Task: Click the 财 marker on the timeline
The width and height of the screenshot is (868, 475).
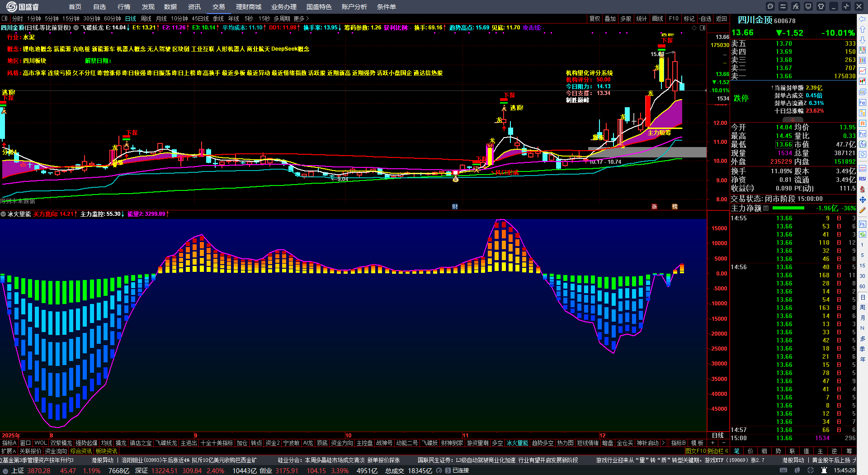Action: click(455, 207)
